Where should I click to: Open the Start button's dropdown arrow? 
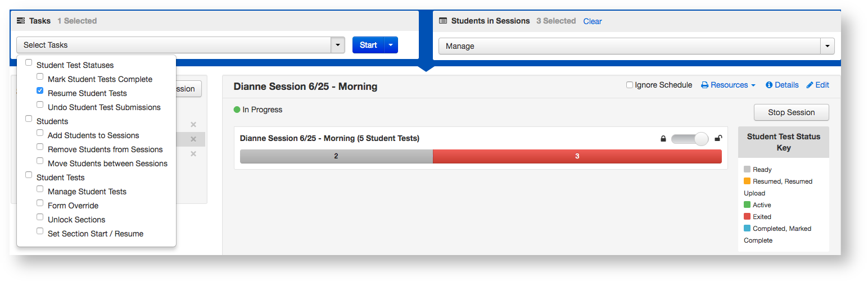point(391,45)
